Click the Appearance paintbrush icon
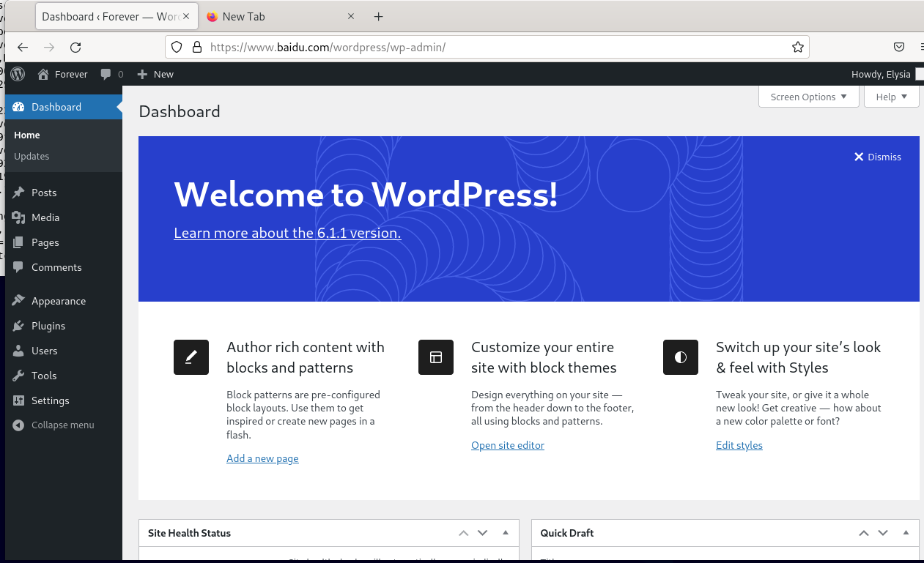Viewport: 924px width, 563px height. (18, 301)
